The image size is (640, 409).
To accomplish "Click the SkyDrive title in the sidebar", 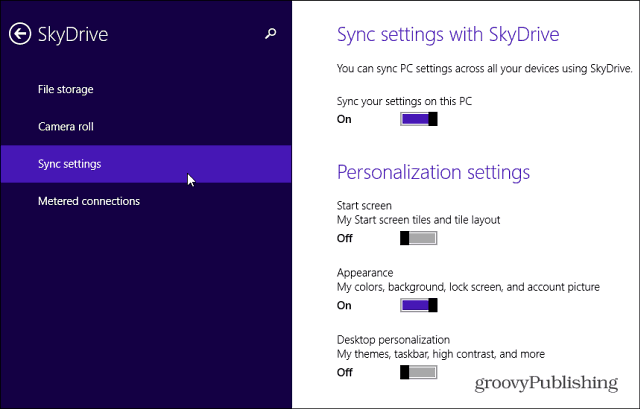I will (73, 35).
